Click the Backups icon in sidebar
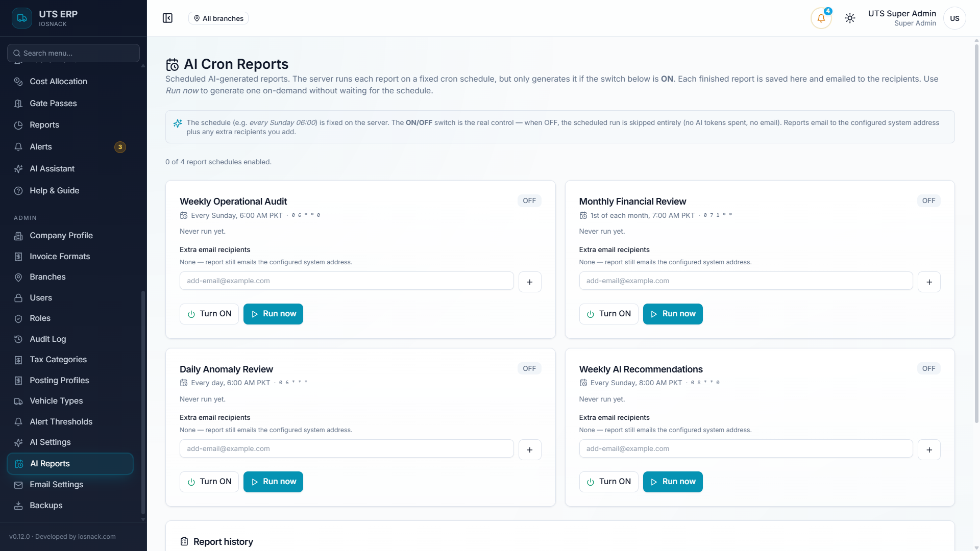Viewport: 980px width, 551px height. [x=18, y=506]
